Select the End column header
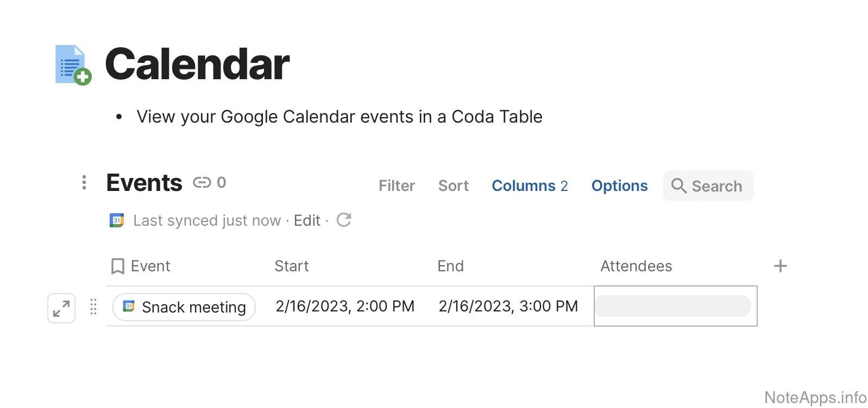Image resolution: width=868 pixels, height=408 pixels. click(450, 266)
